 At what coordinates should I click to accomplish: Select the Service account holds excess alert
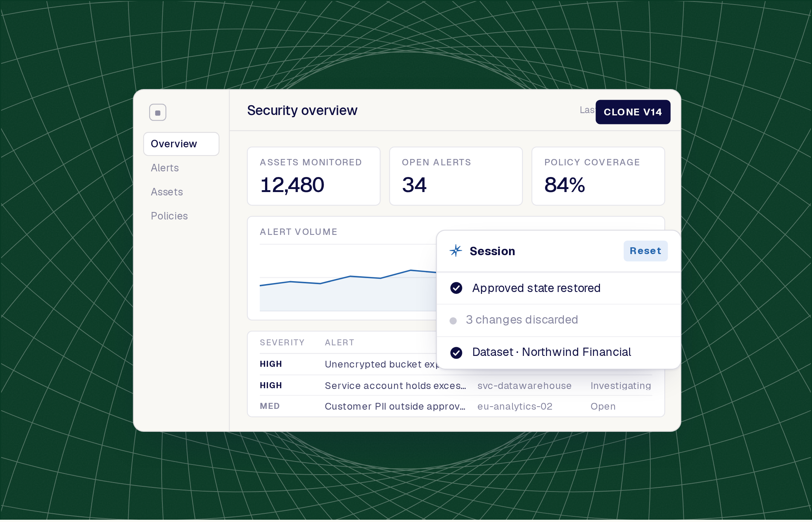pyautogui.click(x=456, y=386)
